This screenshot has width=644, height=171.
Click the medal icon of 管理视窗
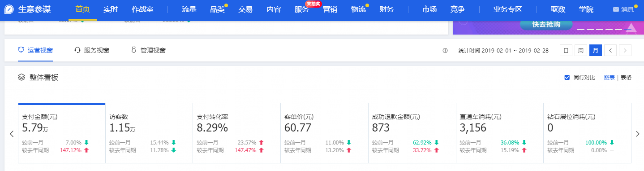(x=133, y=50)
